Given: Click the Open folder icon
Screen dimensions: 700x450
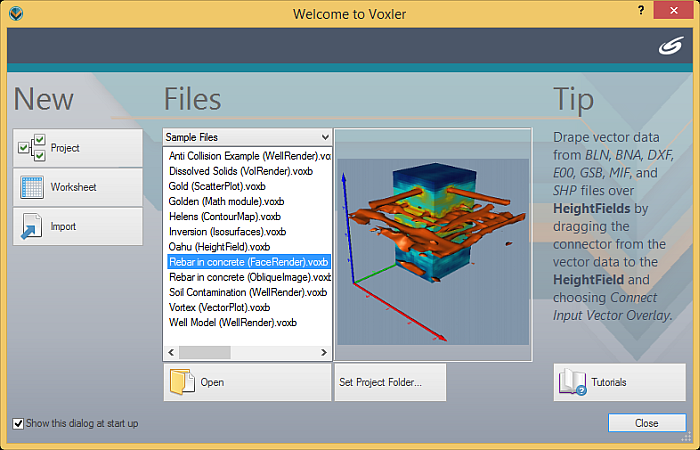Looking at the screenshot, I should (182, 382).
